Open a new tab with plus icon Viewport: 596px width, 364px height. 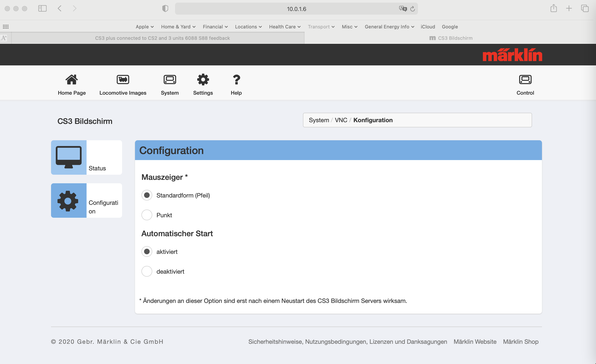(569, 8)
